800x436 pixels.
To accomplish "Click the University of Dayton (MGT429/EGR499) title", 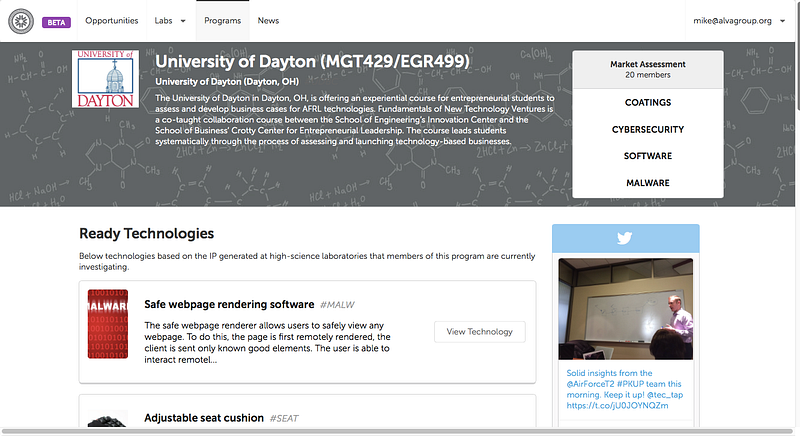I will pyautogui.click(x=312, y=62).
